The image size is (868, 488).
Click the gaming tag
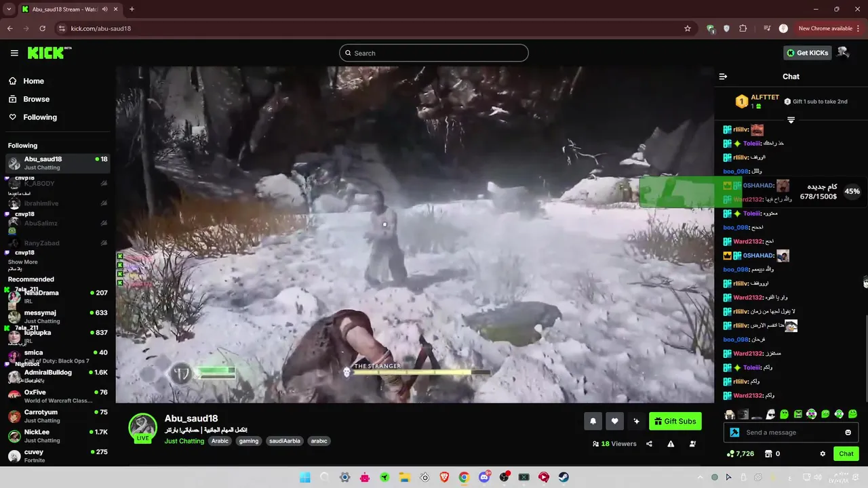point(249,441)
